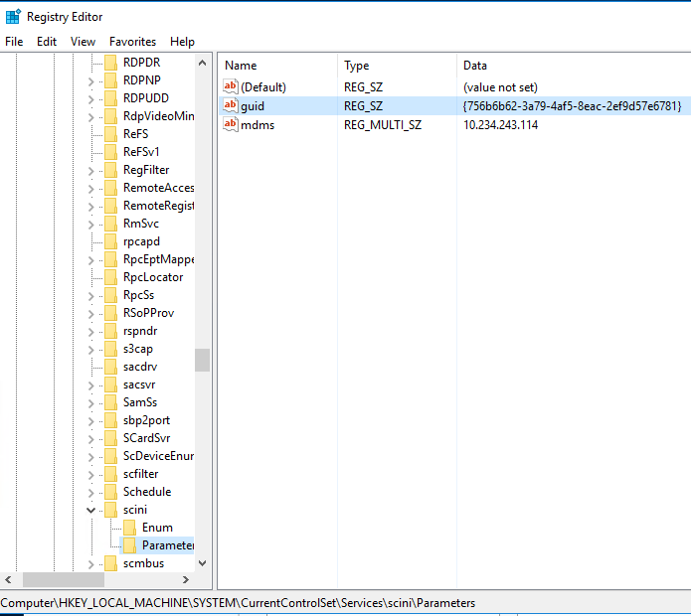Select the scmbus tree item label

[x=143, y=563]
